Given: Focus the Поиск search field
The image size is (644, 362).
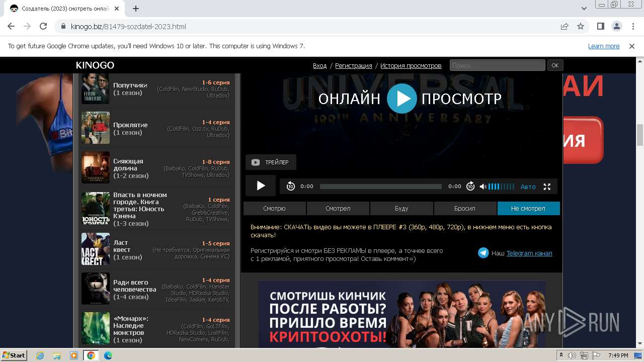Looking at the screenshot, I should [x=497, y=65].
